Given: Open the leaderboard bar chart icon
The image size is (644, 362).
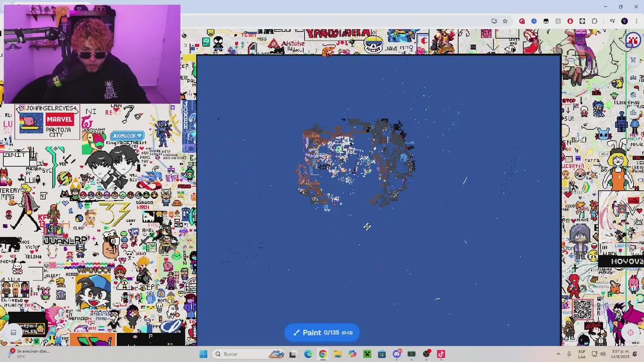Looking at the screenshot, I should 633,112.
